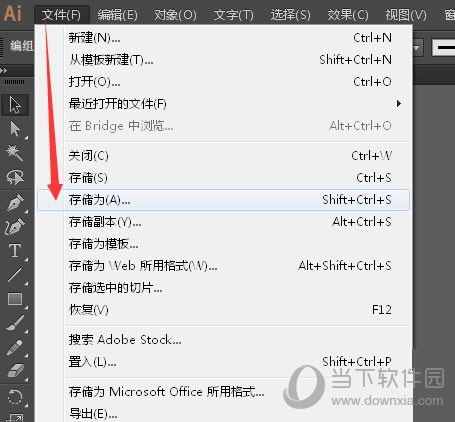Screen dimensions: 455x422
Task: Select the Direct Selection tool
Action: (x=15, y=129)
